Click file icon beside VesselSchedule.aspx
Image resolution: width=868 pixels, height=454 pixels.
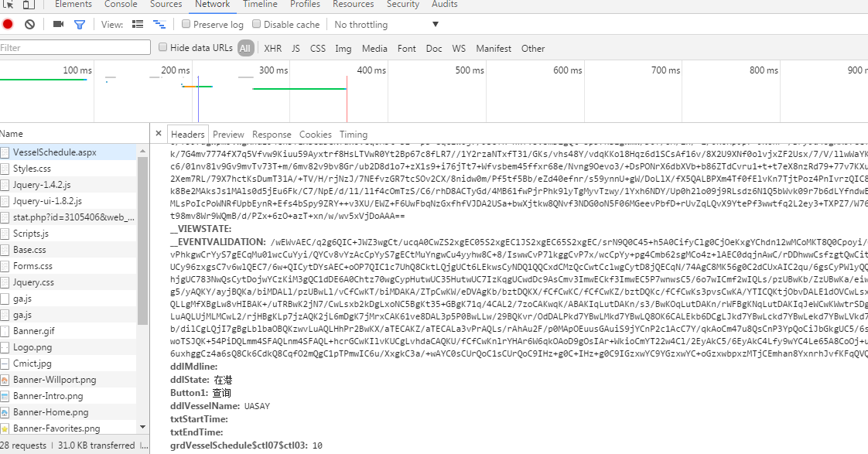(x=5, y=152)
